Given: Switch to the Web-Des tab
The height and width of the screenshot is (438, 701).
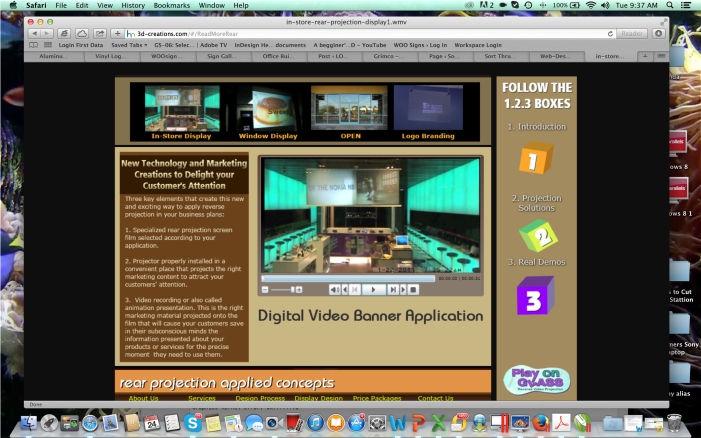Looking at the screenshot, I should click(x=556, y=56).
